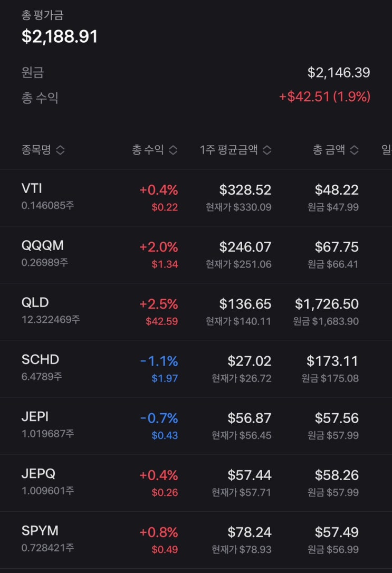Tap the total value $2,188.91
The height and width of the screenshot is (573, 392).
[60, 36]
